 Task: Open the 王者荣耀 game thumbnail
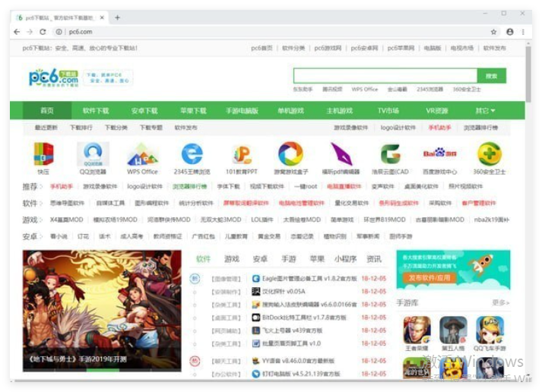pos(417,330)
